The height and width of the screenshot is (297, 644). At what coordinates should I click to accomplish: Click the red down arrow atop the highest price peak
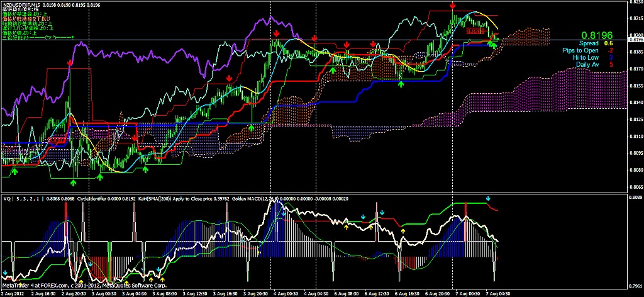point(453,6)
